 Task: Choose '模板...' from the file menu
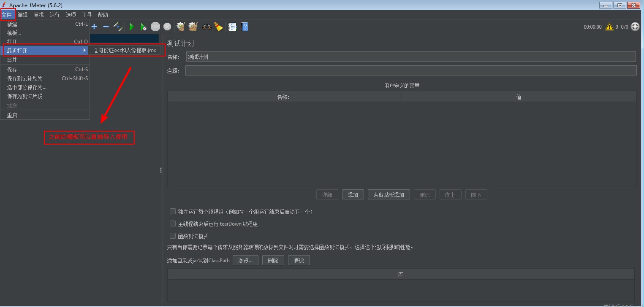pos(45,33)
